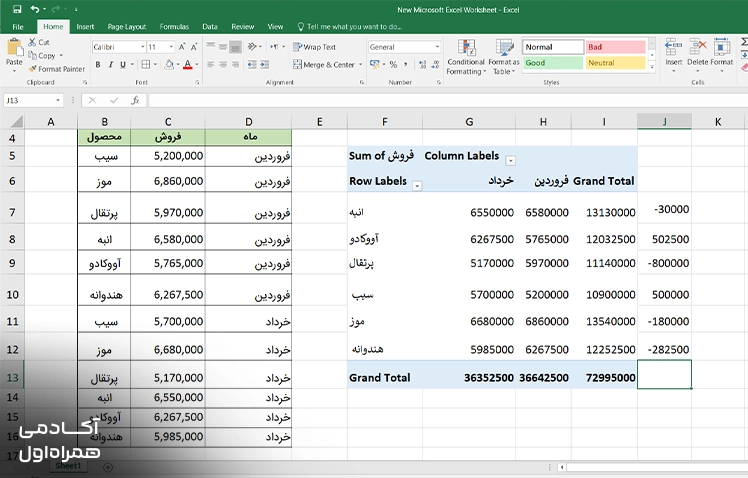Screen dimensions: 748x478
Task: Expand the cell styles gallery
Action: point(652,68)
